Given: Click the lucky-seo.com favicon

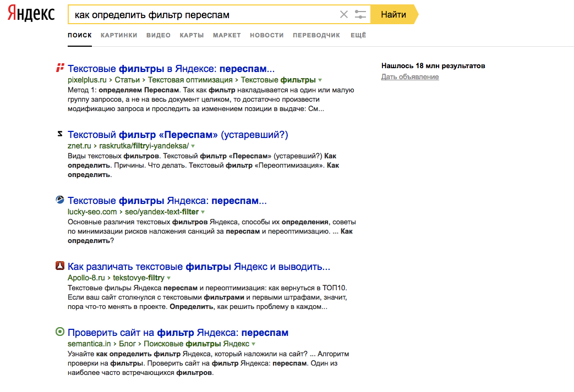Looking at the screenshot, I should [x=60, y=200].
